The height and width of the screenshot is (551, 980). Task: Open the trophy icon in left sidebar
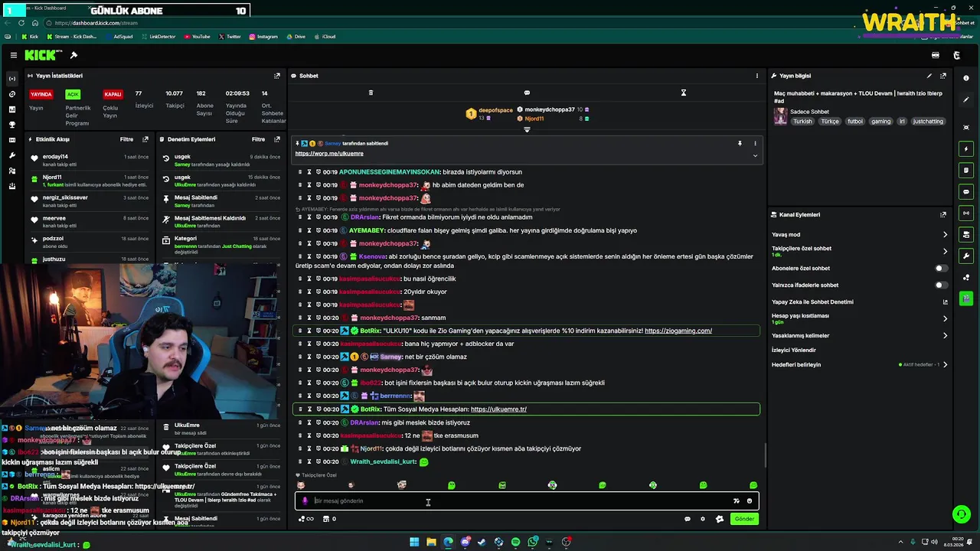click(x=11, y=125)
